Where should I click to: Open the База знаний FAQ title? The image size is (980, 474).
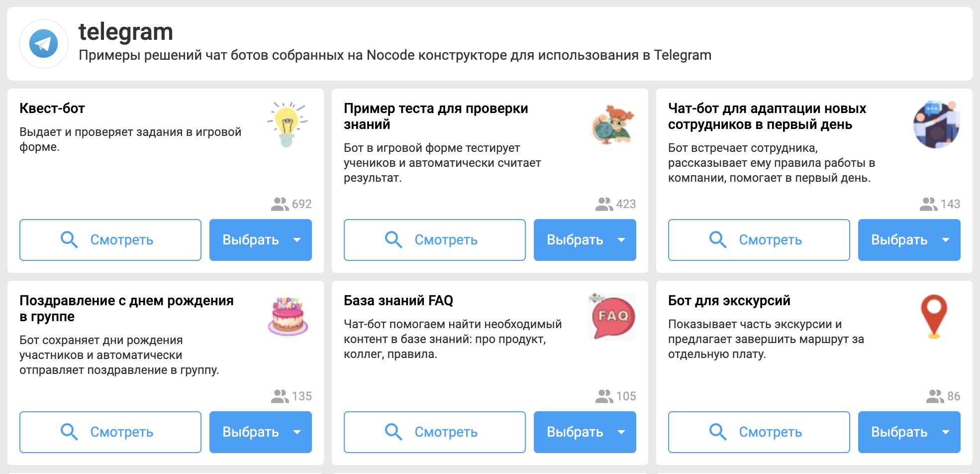398,301
